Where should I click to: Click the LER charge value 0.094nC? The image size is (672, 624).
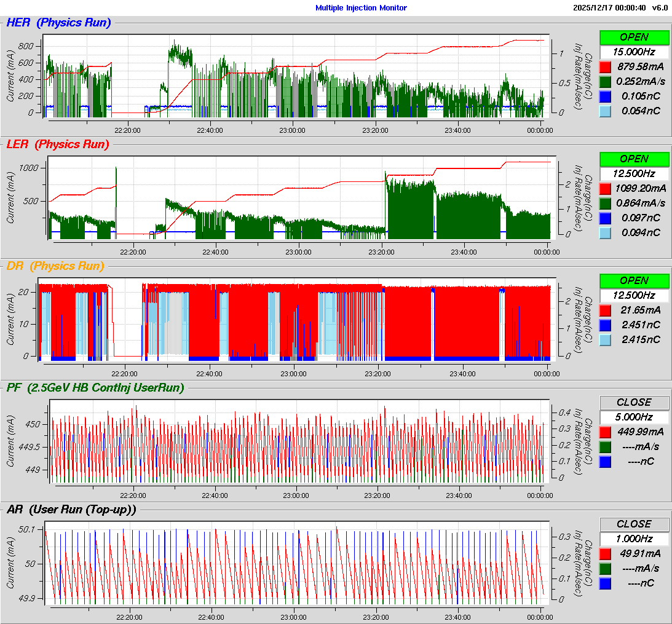[x=641, y=233]
